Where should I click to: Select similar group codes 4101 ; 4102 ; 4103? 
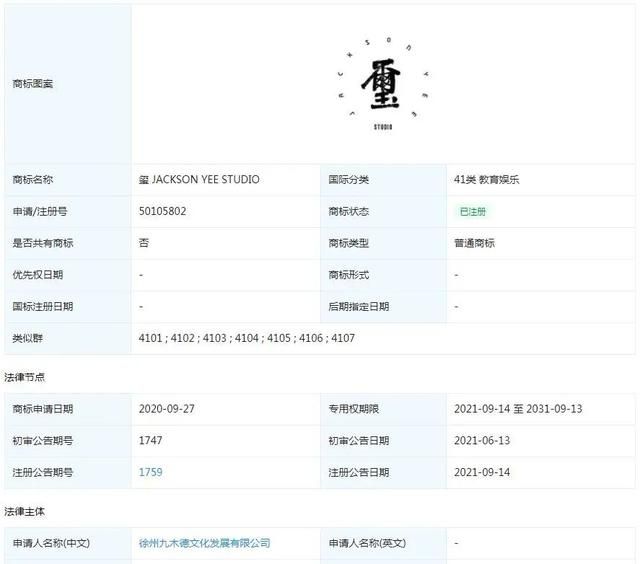point(182,338)
